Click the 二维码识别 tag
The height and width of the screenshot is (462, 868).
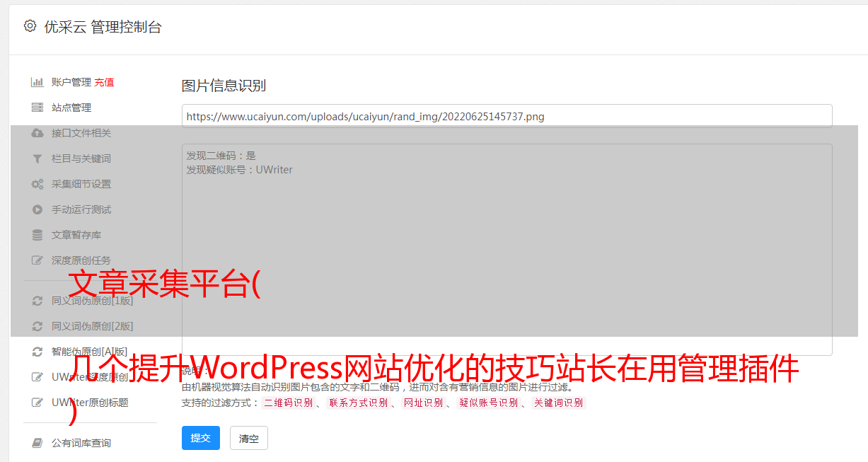tap(288, 403)
